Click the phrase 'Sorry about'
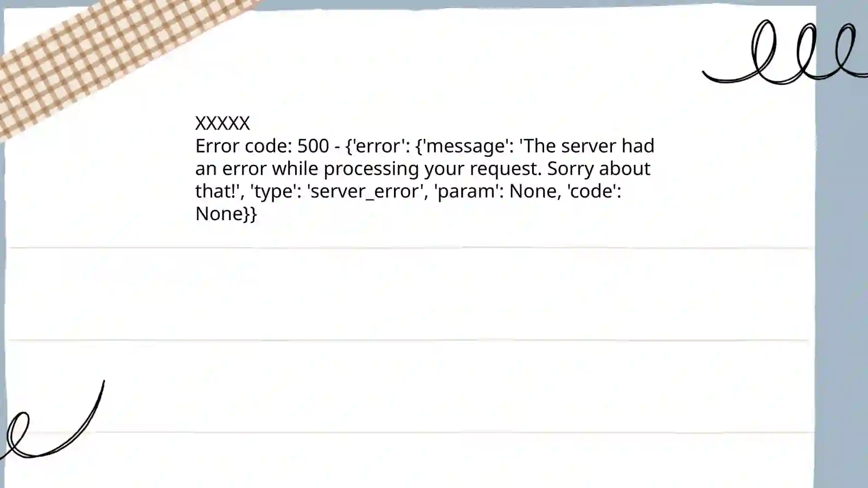868x488 pixels. tap(598, 169)
